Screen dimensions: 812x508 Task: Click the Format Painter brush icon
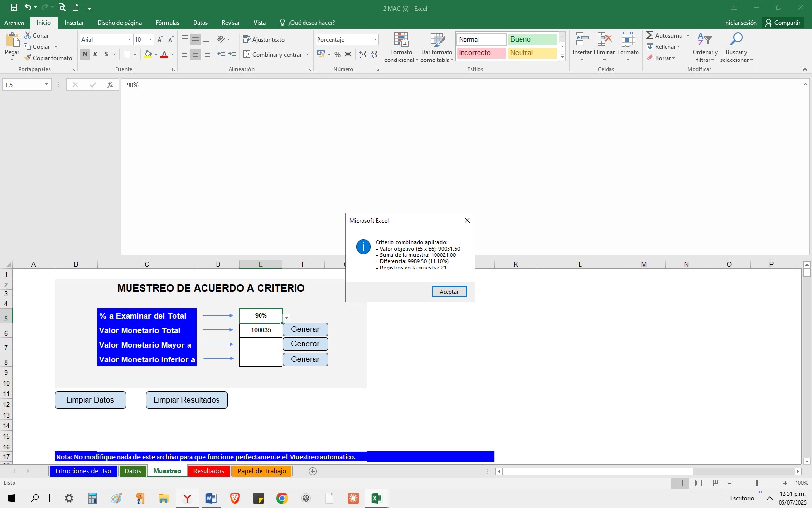click(28, 58)
